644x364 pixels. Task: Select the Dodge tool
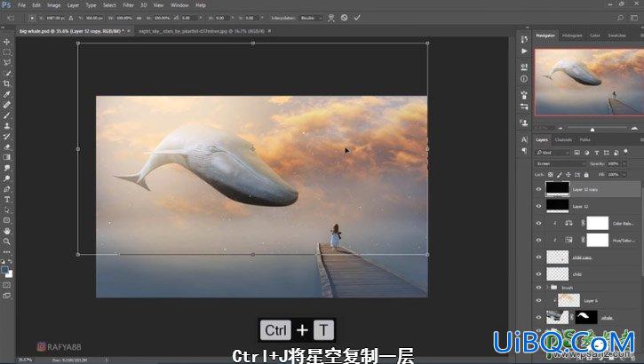6,178
